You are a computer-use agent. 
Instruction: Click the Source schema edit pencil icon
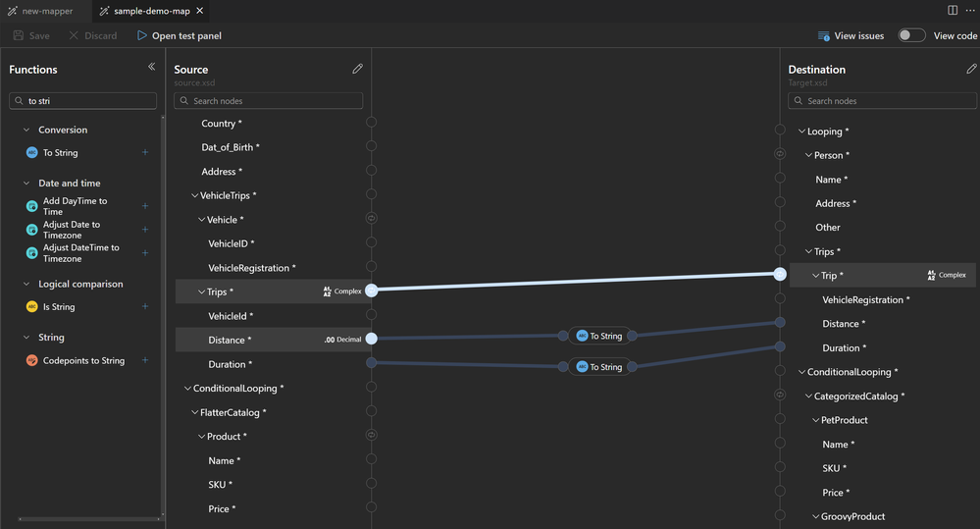click(357, 69)
